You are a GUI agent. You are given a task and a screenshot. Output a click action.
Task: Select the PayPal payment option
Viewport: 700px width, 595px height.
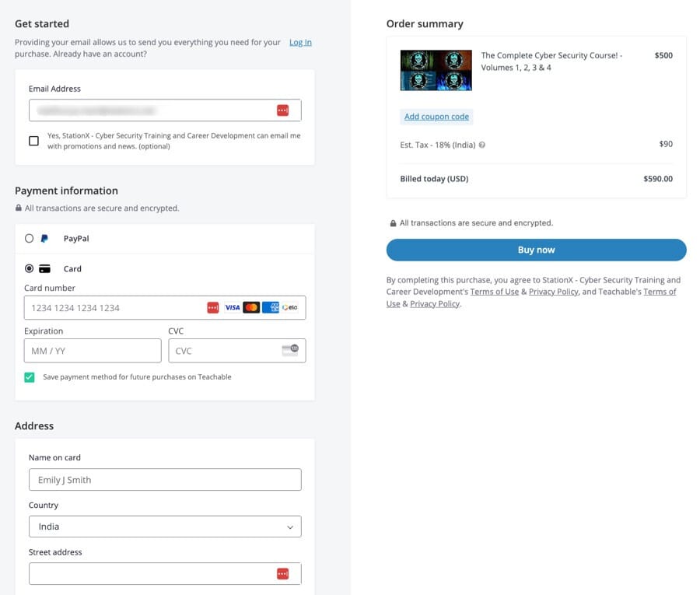coord(30,239)
